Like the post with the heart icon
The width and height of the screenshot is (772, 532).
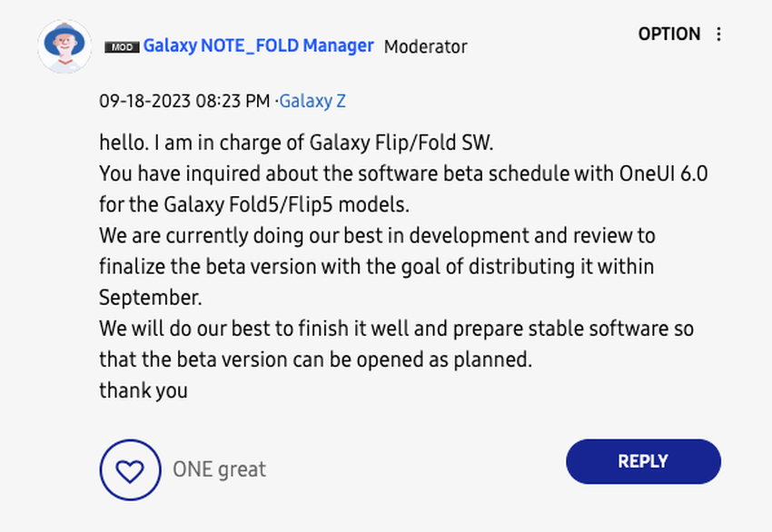[x=131, y=469]
